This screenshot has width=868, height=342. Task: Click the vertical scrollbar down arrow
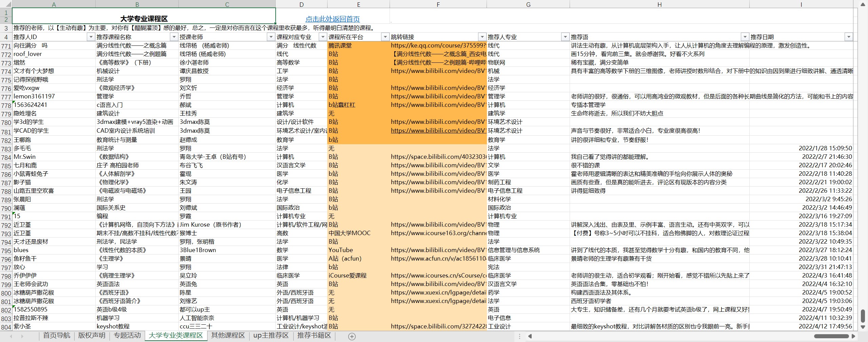pyautogui.click(x=863, y=327)
